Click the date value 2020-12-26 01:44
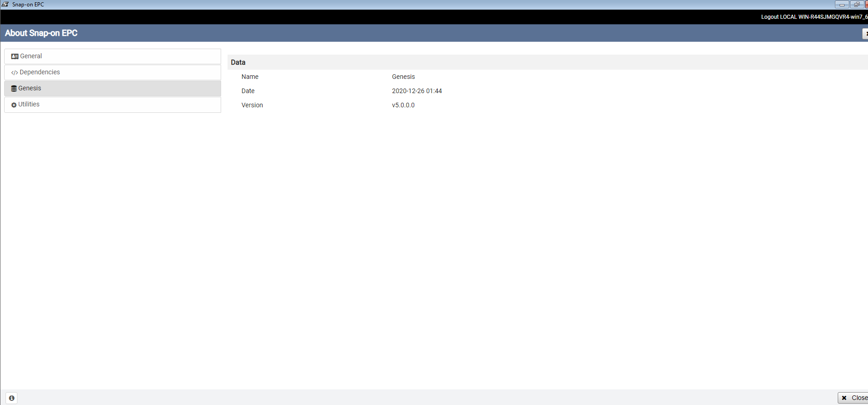Image resolution: width=868 pixels, height=405 pixels. pos(417,91)
